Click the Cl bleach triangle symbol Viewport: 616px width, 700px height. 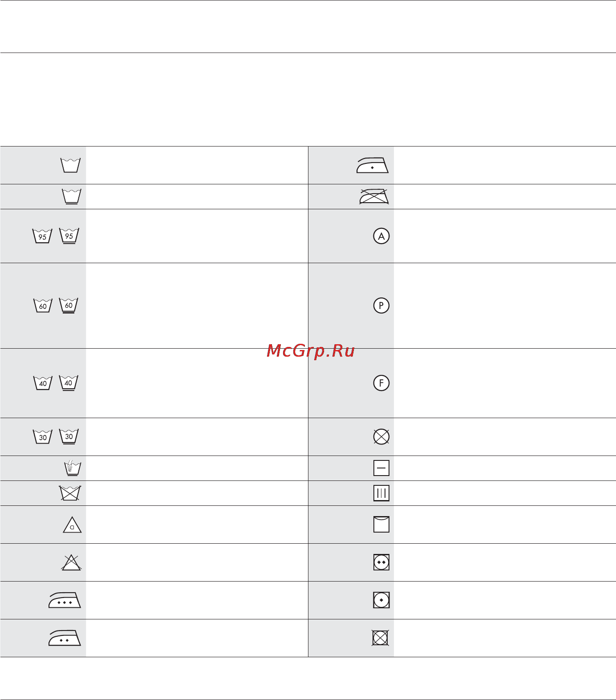point(72,525)
